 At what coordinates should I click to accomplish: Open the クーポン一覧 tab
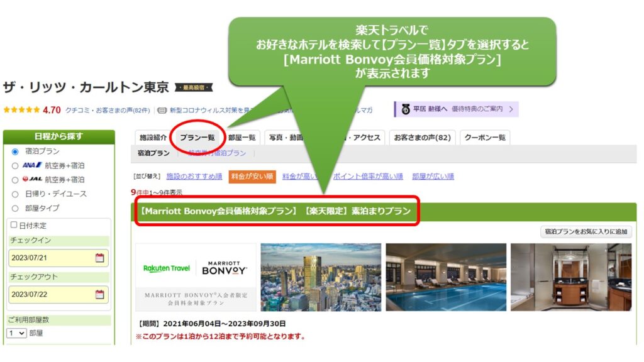[484, 138]
